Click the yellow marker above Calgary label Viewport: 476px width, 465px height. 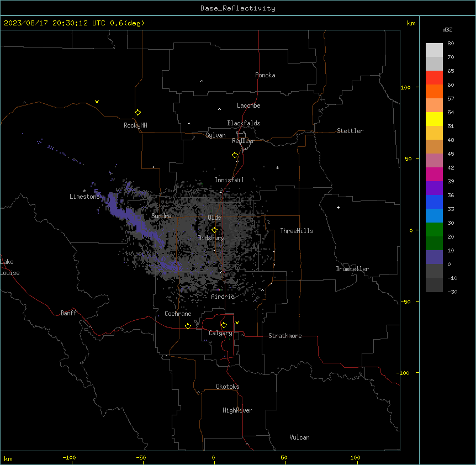pos(224,325)
